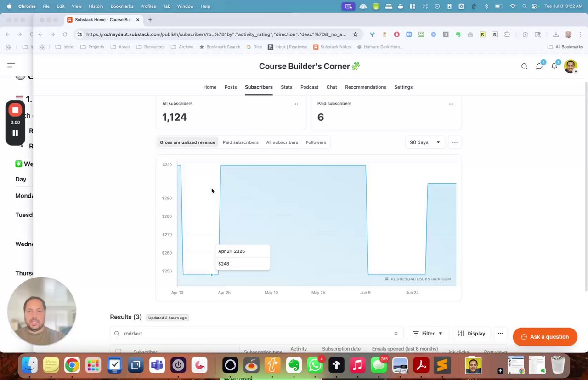Bookmark this page with the star icon
Viewport: 588px width, 380px height.
click(x=355, y=34)
